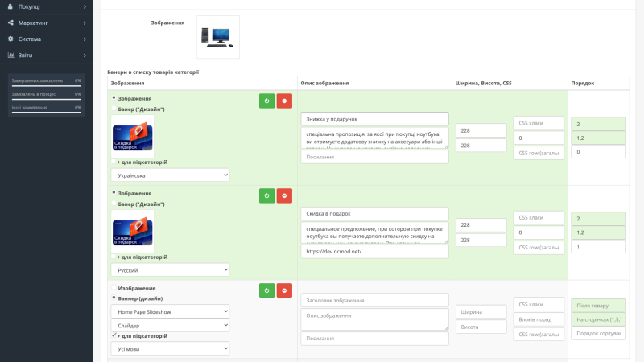This screenshot has width=644, height=362.
Task: Open the Система sidebar menu
Action: [47, 39]
